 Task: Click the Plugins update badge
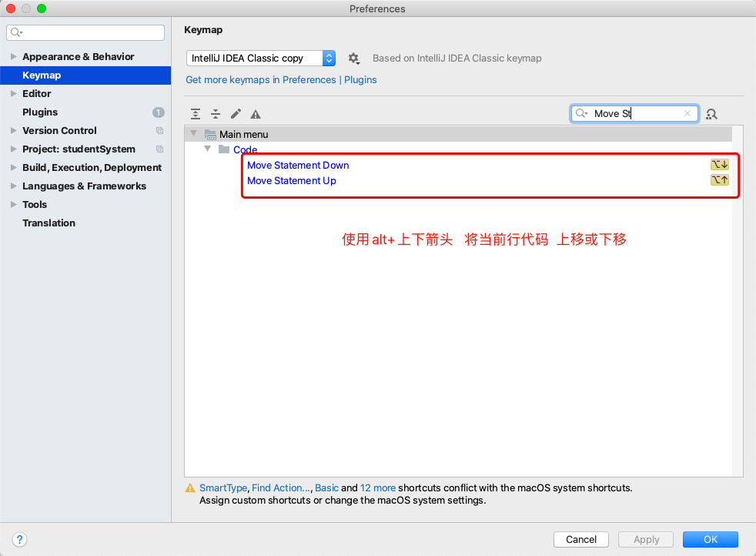click(159, 112)
